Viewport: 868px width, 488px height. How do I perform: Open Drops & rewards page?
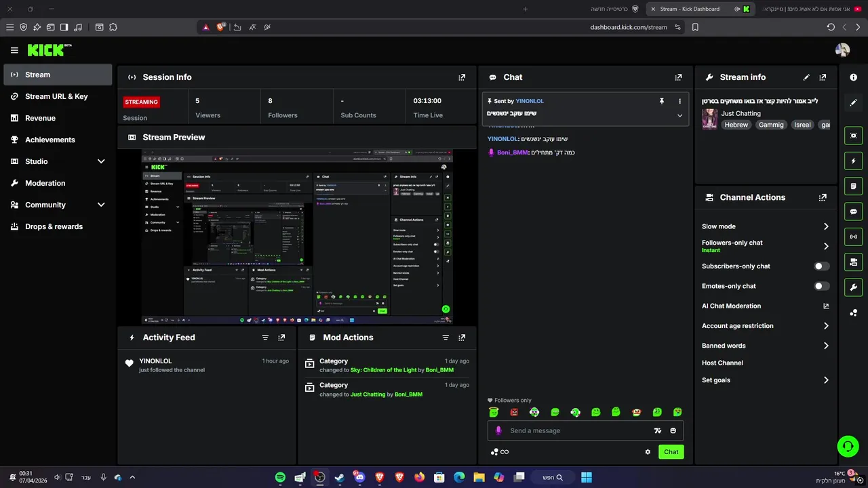(x=58, y=226)
